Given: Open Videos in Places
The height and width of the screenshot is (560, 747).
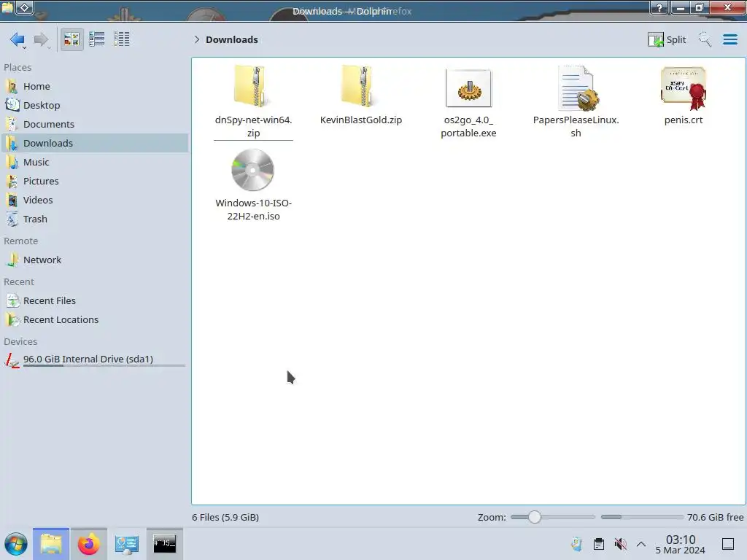Looking at the screenshot, I should [94, 201].
